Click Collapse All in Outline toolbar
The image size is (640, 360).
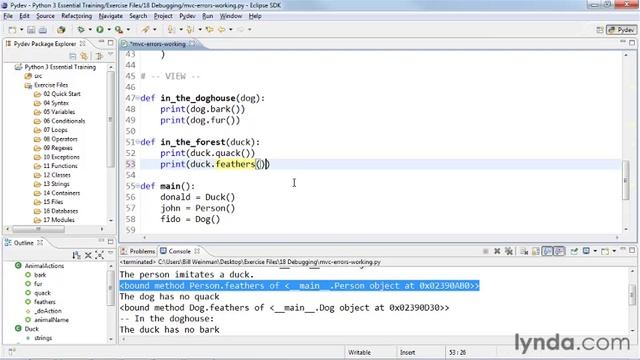coord(88,256)
